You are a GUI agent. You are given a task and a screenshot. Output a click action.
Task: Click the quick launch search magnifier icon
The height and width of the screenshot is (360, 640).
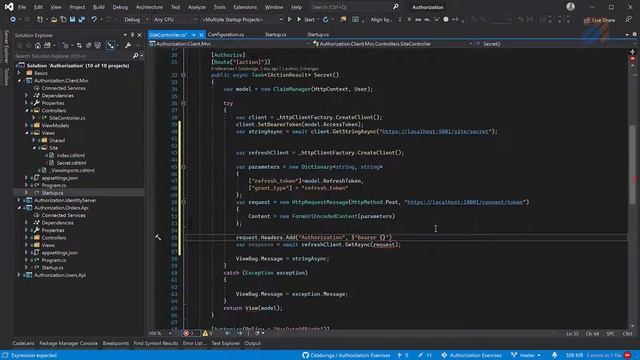(396, 7)
